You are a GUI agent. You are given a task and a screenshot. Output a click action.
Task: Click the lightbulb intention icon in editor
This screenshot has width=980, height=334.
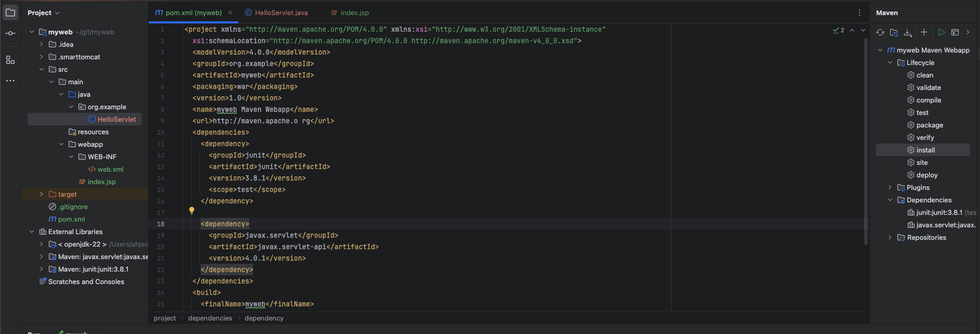[192, 211]
